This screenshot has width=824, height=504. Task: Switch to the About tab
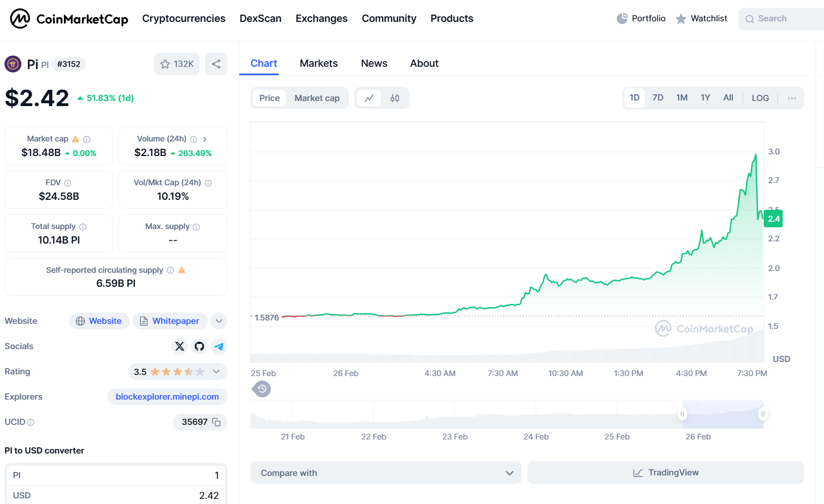click(424, 63)
